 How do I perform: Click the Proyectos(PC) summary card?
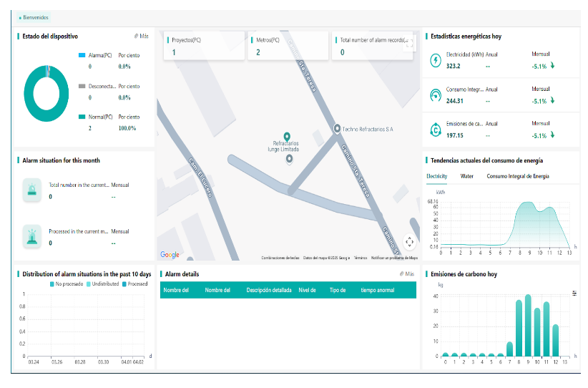click(x=205, y=46)
